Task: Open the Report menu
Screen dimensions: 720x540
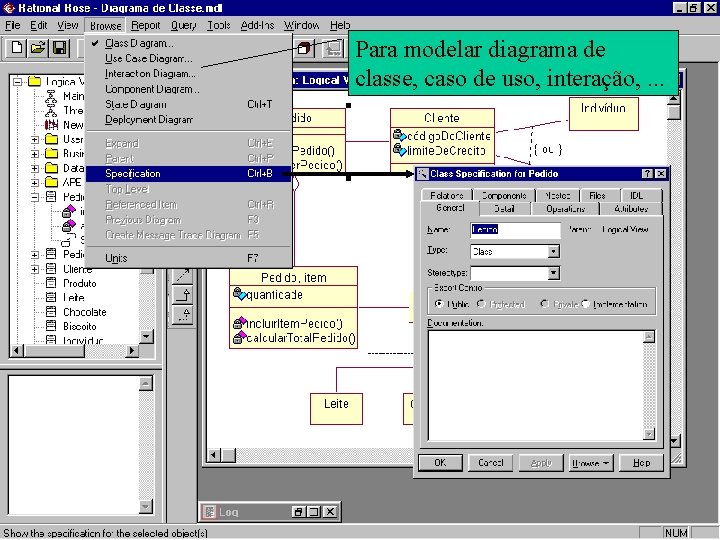Action: (146, 25)
